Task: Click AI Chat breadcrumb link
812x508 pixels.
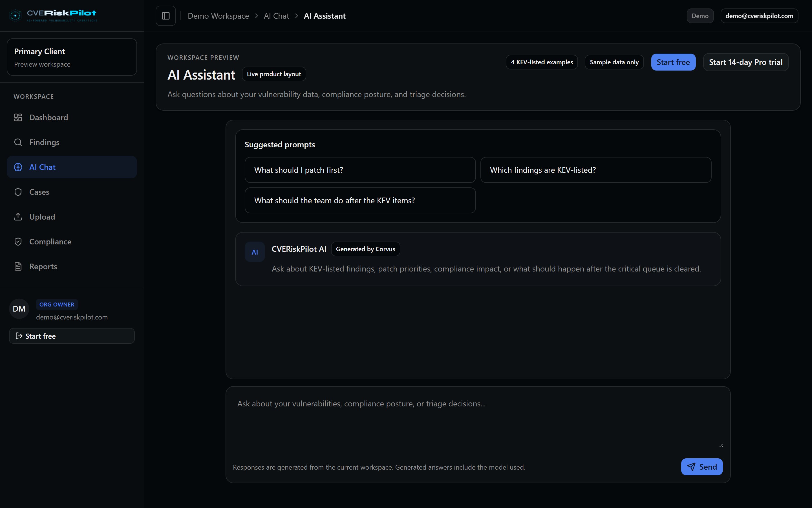Action: [276, 16]
